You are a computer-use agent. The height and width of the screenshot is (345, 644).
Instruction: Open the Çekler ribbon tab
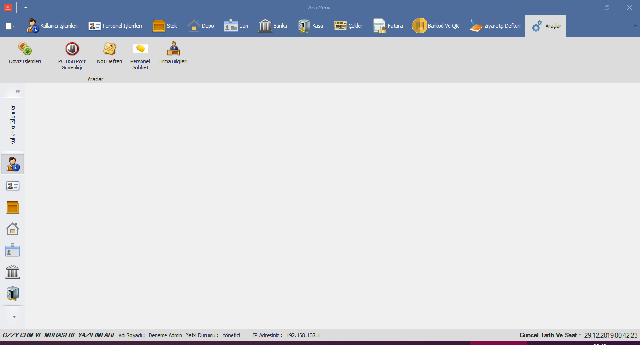[x=348, y=26]
